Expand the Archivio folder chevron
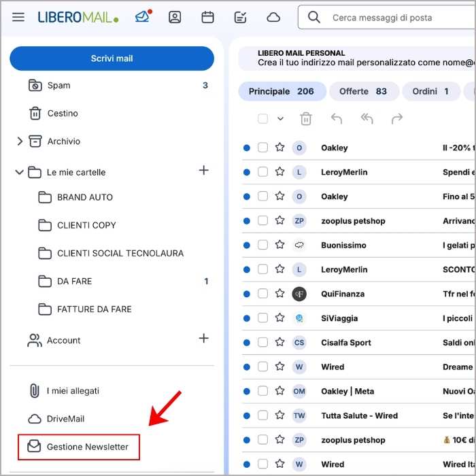 (x=20, y=141)
